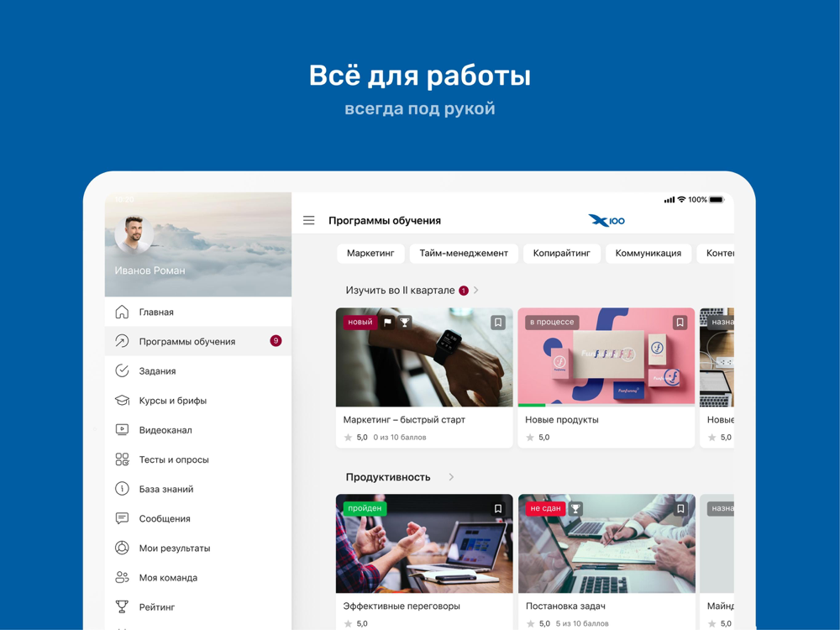Click the star icon under Постановка задач
Image resolution: width=840 pixels, height=630 pixels.
point(530,623)
